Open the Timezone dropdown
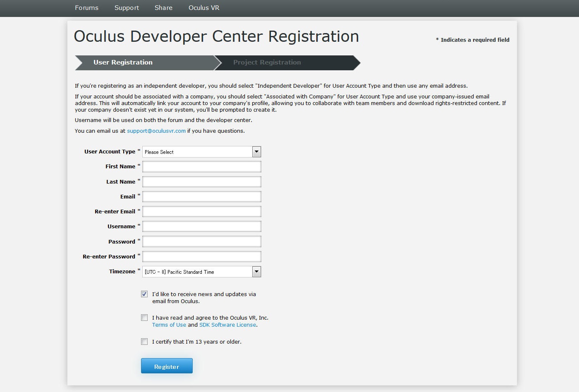The image size is (579, 392). pyautogui.click(x=201, y=272)
